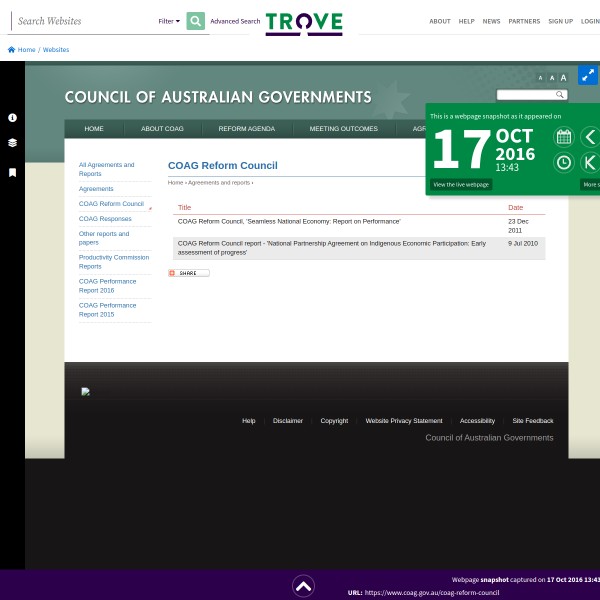
Task: Click the View the live webpage button
Action: [461, 185]
